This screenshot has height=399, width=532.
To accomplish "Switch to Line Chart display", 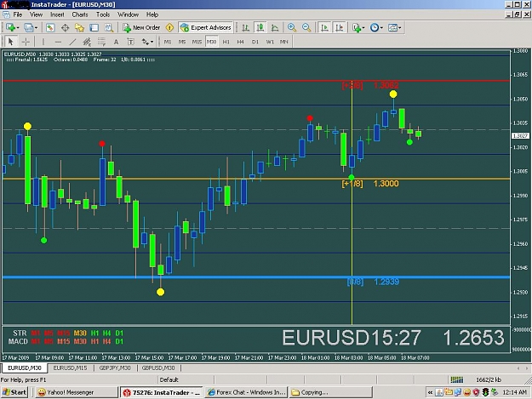I will click(275, 27).
